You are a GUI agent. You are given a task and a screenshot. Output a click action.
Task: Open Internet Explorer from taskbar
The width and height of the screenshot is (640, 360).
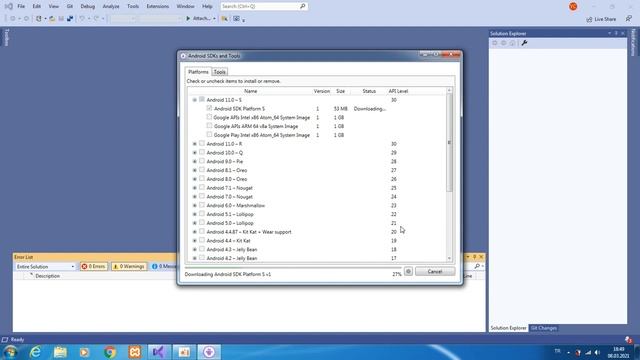[36, 352]
